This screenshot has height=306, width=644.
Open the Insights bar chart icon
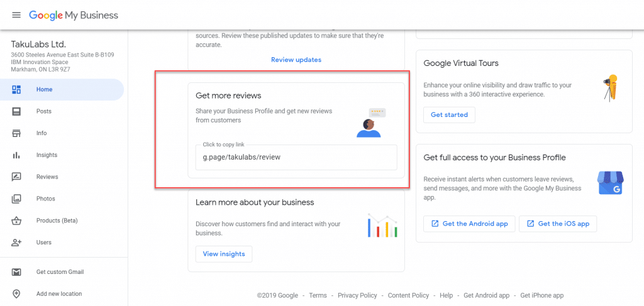16,155
